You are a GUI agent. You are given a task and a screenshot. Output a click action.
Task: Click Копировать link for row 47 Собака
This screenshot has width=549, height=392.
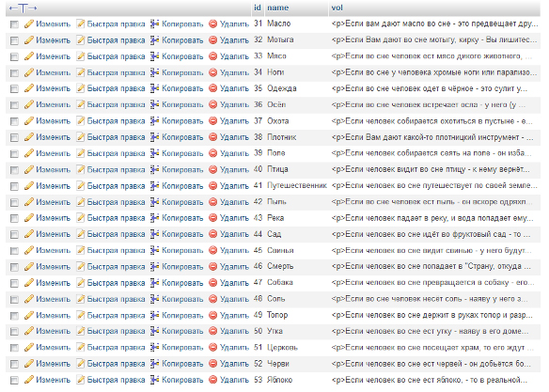click(x=182, y=283)
